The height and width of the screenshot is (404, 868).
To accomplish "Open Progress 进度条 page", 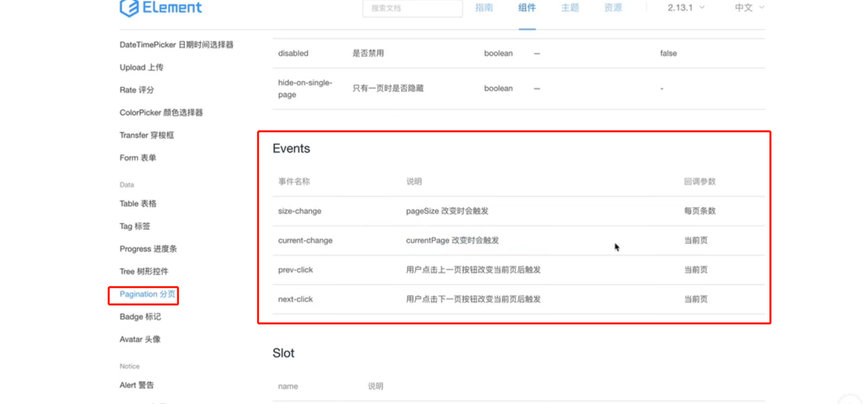I will (x=148, y=249).
